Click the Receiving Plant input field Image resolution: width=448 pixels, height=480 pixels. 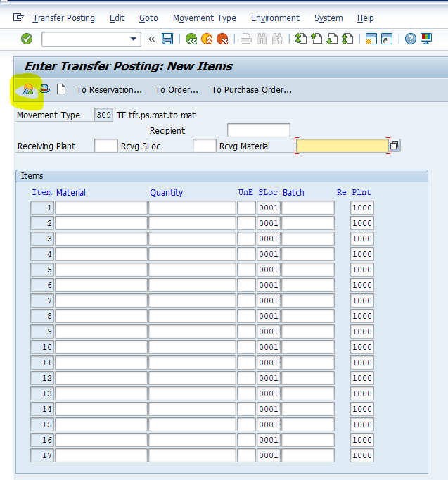tap(106, 146)
